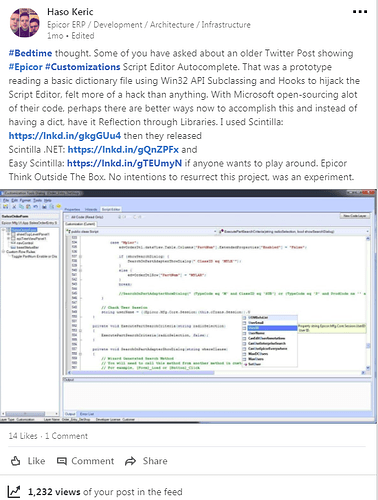Screen dimensions: 378x500
Task: Follow the lnkd.in/gkgGUu4 Scintilla link
Action: 65,136
